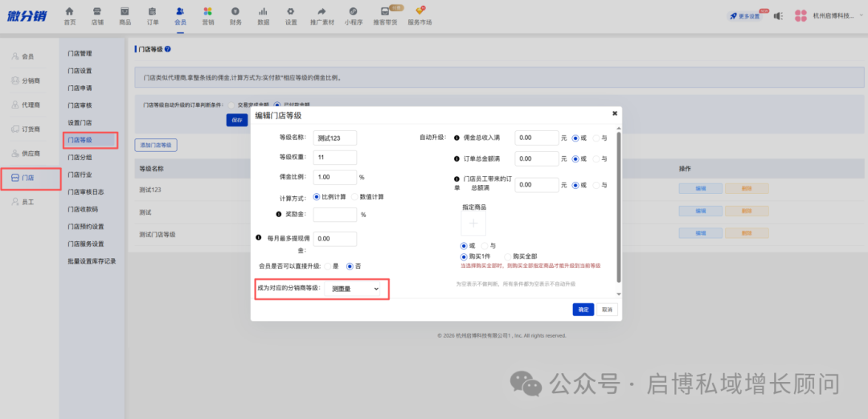868x419 pixels.
Task: Click the 佣金比例 input field
Action: [x=335, y=178]
